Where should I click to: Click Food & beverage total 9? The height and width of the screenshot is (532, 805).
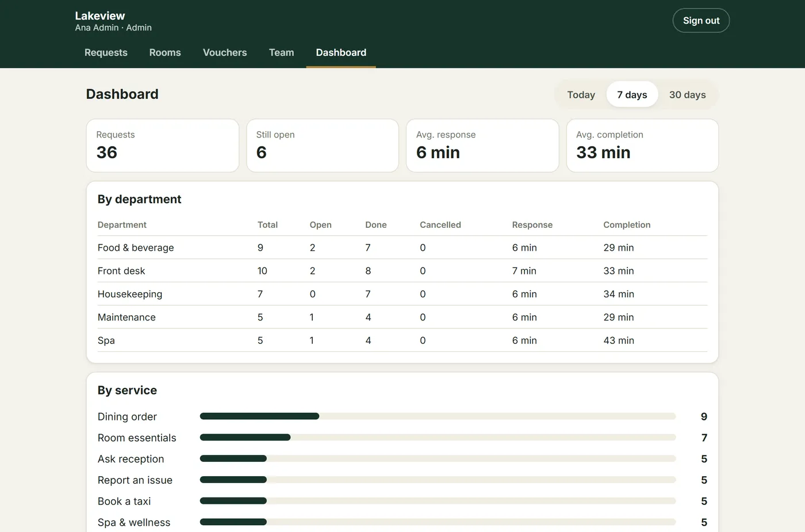click(260, 248)
